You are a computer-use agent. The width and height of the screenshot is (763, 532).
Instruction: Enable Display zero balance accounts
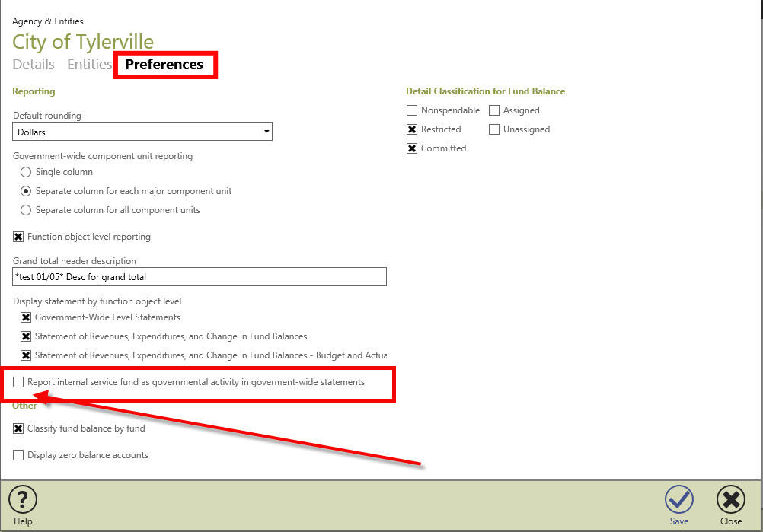18,454
